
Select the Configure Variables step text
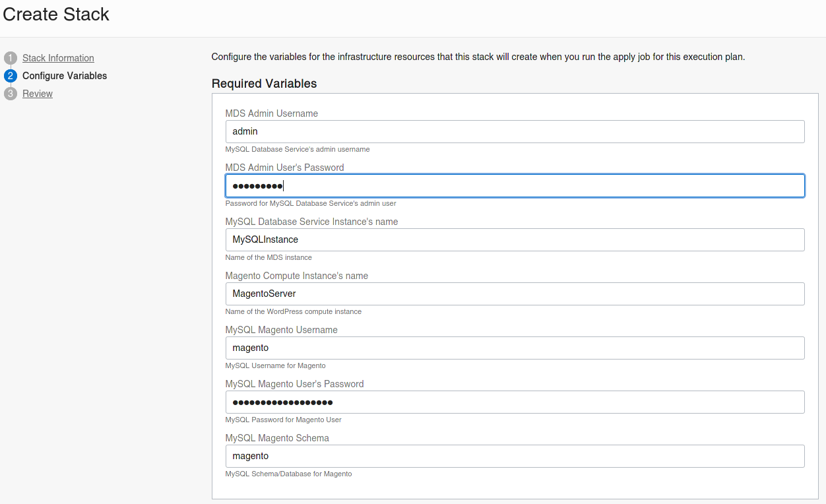pos(65,76)
